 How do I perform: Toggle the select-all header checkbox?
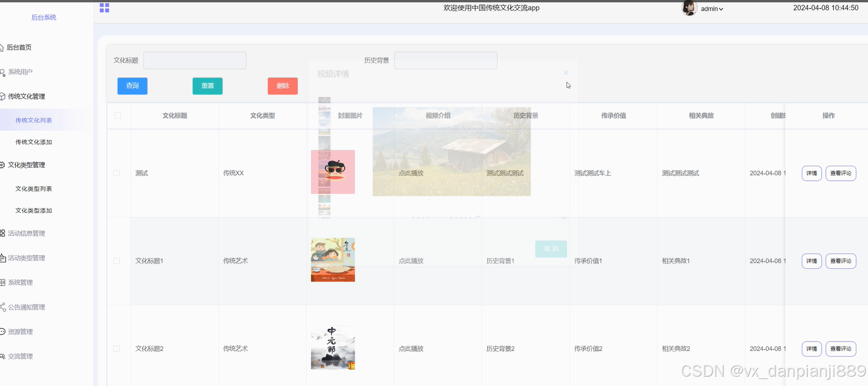(118, 116)
